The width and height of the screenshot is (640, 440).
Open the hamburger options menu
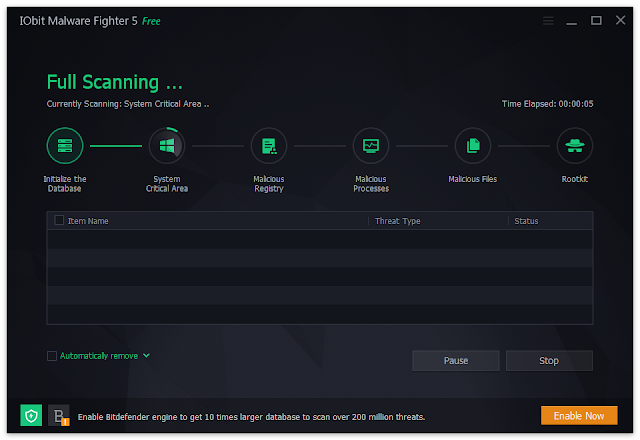(x=548, y=20)
